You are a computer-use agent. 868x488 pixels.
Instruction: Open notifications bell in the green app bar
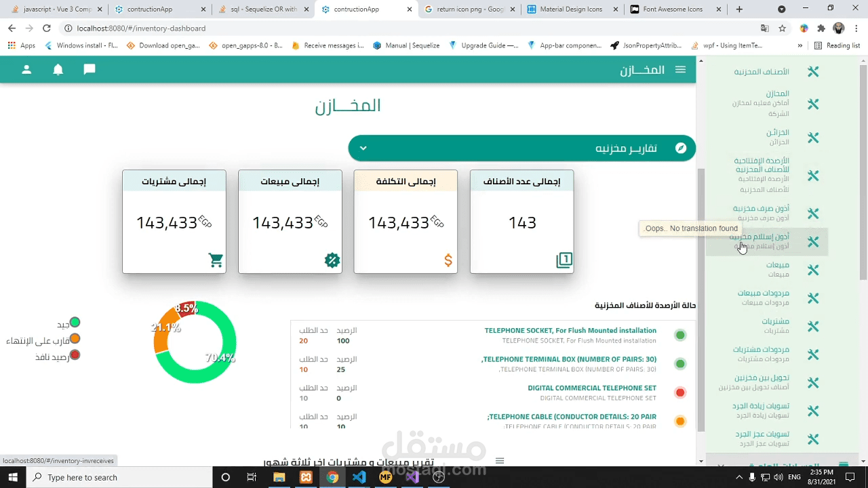pos(58,70)
